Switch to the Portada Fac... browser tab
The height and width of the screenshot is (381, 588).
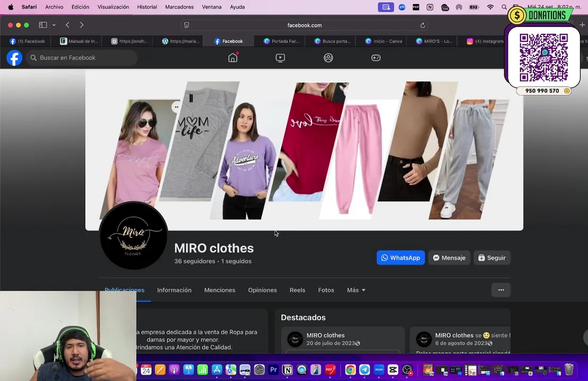click(282, 41)
